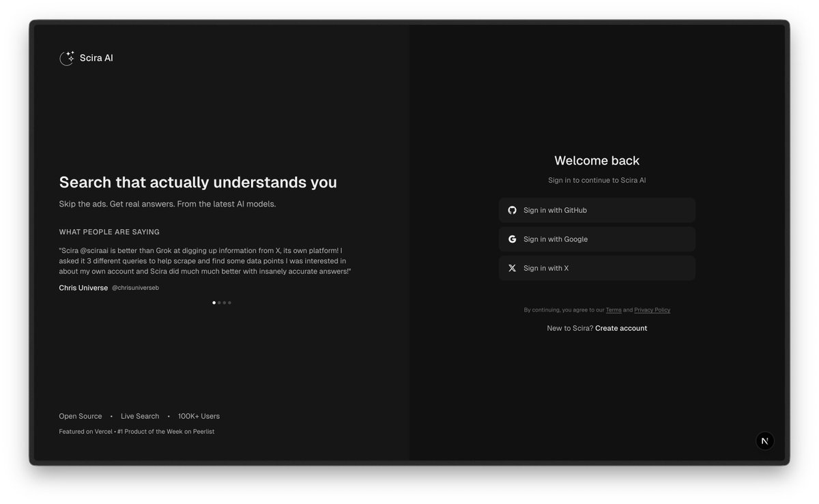Image resolution: width=819 pixels, height=504 pixels.
Task: Click the "Open Source" footer text
Action: coord(81,416)
